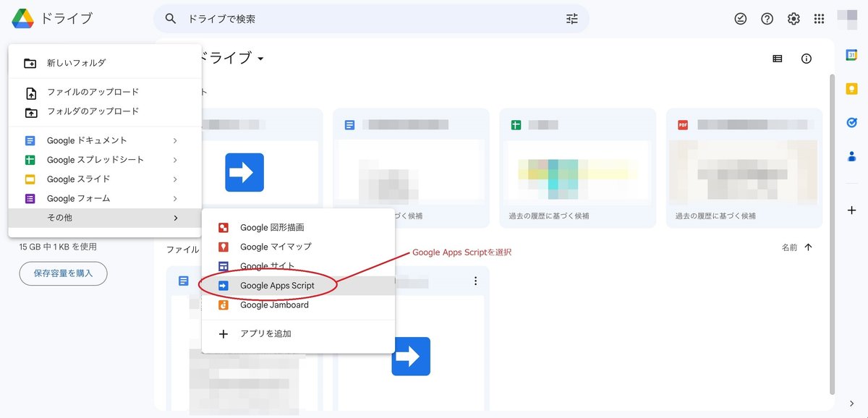868x418 pixels.
Task: Open suggested document file card
Action: pos(411,168)
